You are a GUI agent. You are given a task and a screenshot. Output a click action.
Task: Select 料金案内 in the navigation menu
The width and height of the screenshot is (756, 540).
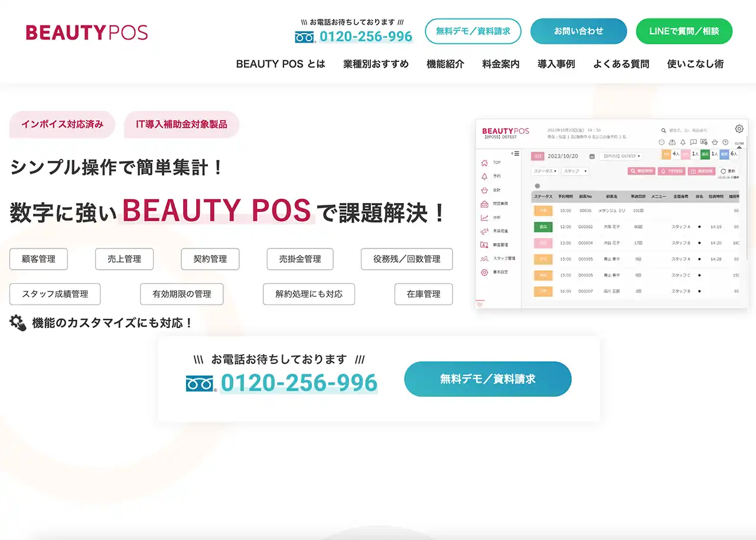(x=500, y=64)
